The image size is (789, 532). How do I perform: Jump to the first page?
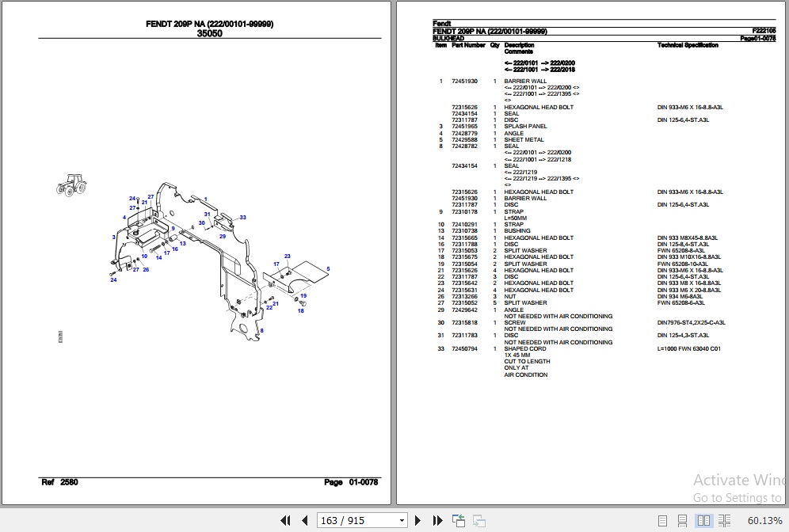coord(285,520)
